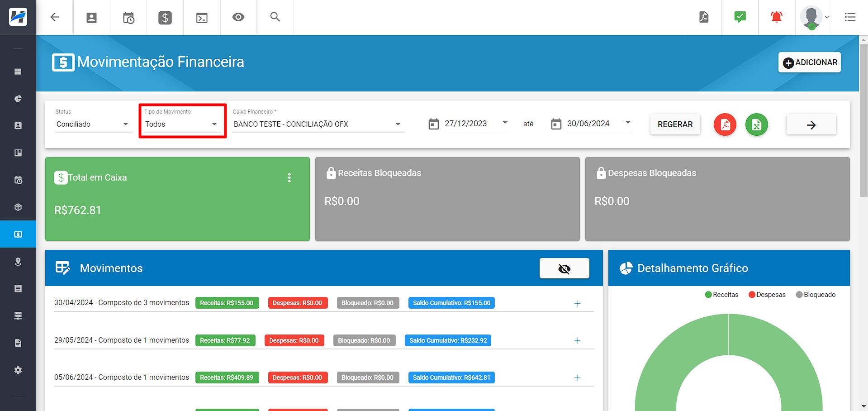The image size is (868, 411).
Task: Click the Receitas Bloqueadas card
Action: pos(447,199)
